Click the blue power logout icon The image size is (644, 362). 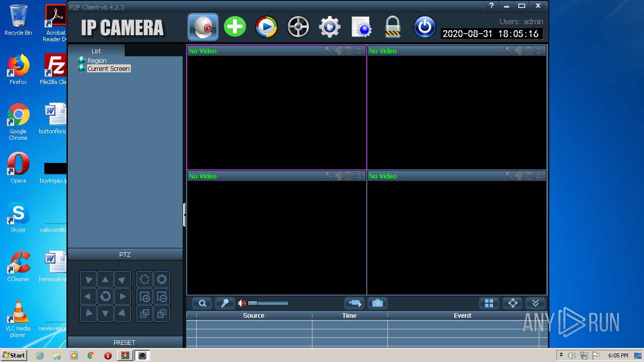click(424, 27)
